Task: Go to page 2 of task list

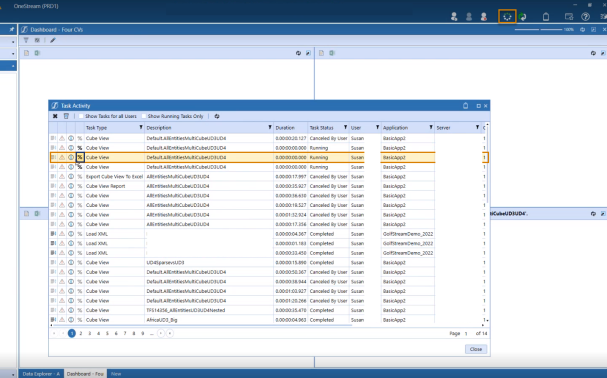Action: pos(81,333)
